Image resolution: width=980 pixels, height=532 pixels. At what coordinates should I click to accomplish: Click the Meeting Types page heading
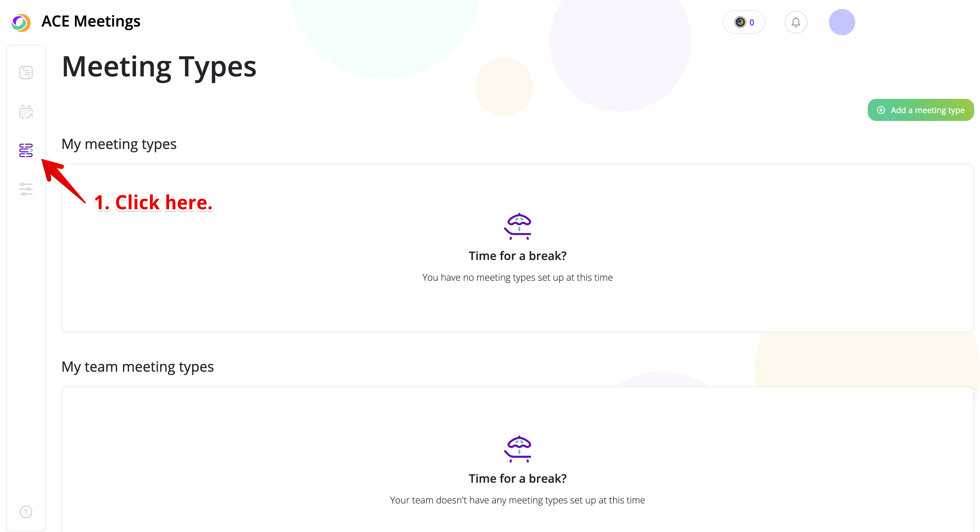pos(159,67)
